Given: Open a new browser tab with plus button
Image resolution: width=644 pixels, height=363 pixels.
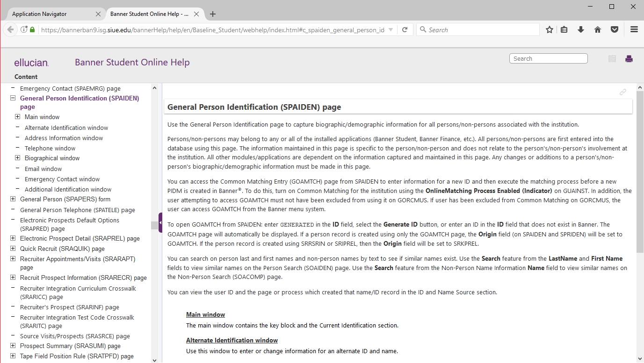Looking at the screenshot, I should click(x=213, y=14).
